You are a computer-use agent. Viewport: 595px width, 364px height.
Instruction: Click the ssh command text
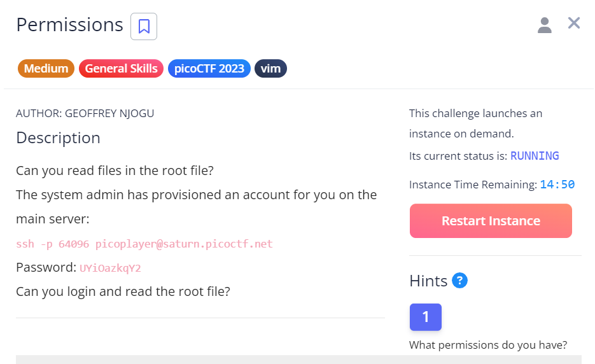click(144, 244)
